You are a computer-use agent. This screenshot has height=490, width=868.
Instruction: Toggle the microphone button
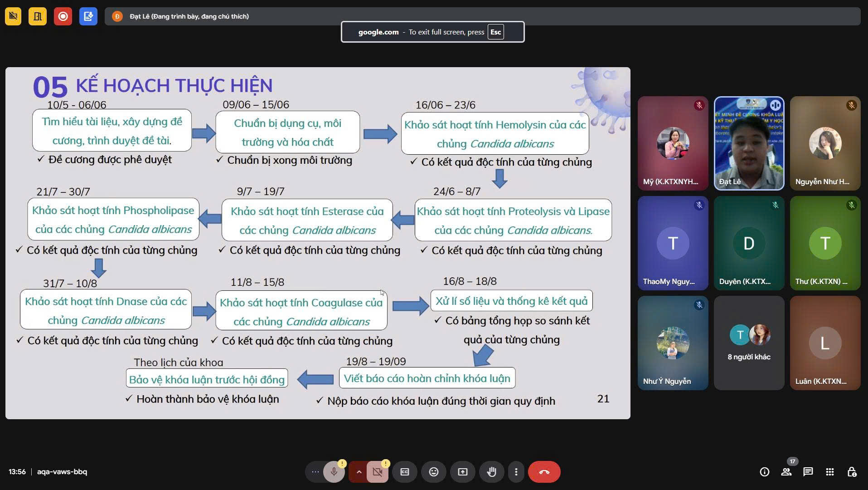pyautogui.click(x=334, y=472)
